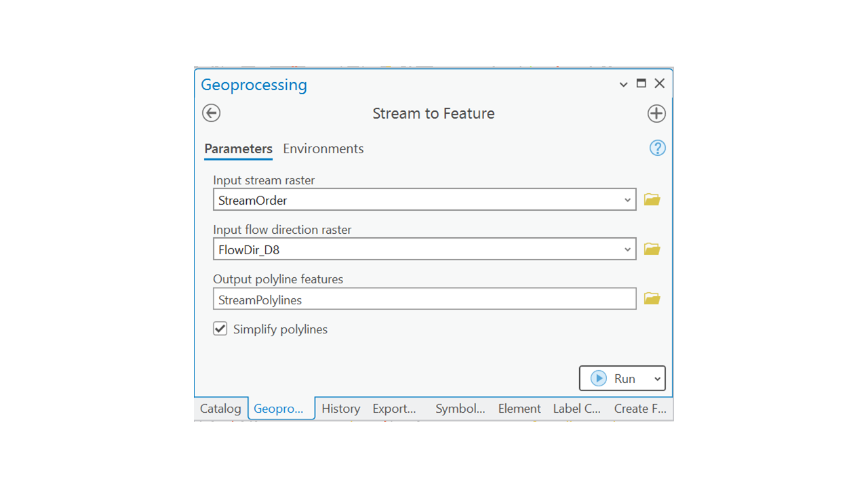Open the Symbology pane tab
Viewport: 868px width, 488px height.
pyautogui.click(x=460, y=409)
